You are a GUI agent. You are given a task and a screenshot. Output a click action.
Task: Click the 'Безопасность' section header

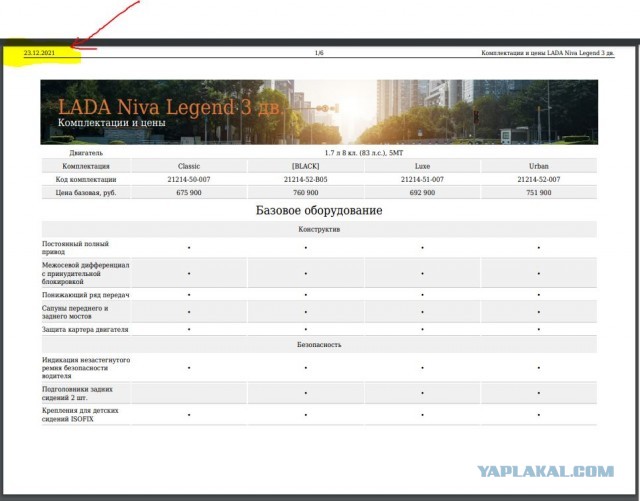pyautogui.click(x=319, y=345)
